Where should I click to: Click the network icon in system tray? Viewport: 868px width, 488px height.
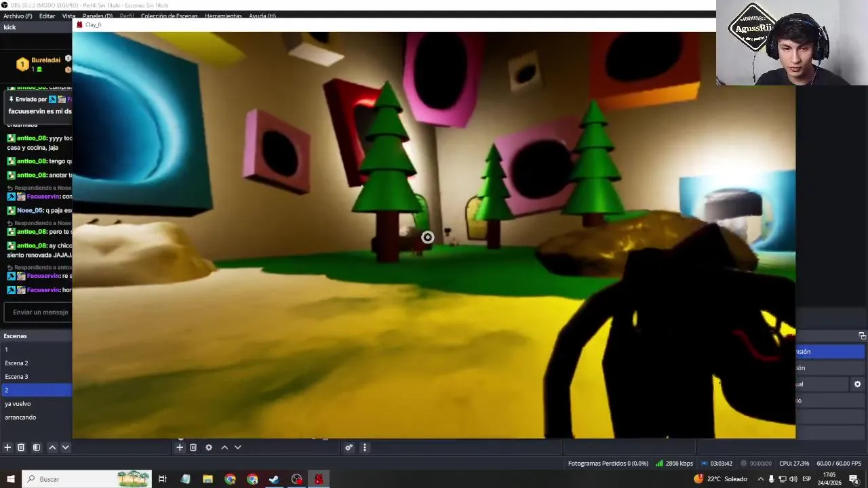[783, 479]
